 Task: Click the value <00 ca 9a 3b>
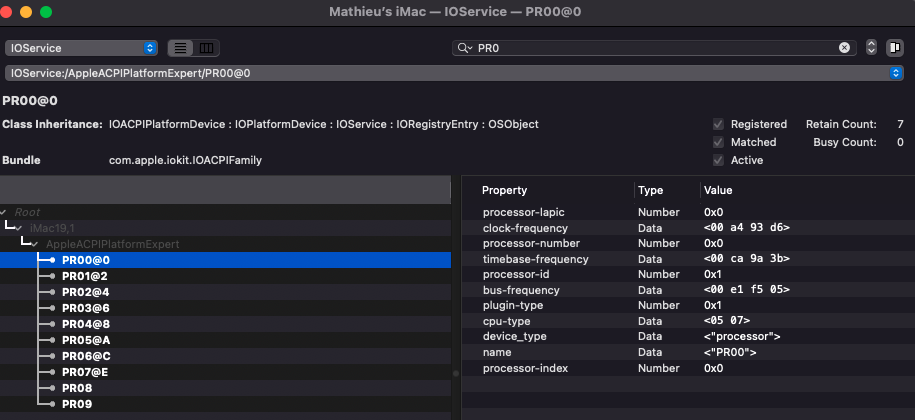(x=747, y=259)
